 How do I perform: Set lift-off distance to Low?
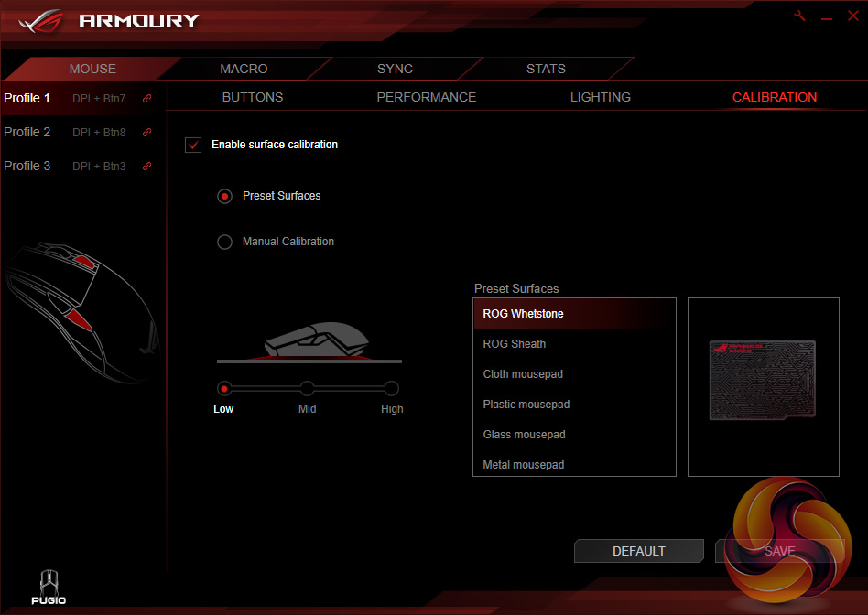coord(224,389)
